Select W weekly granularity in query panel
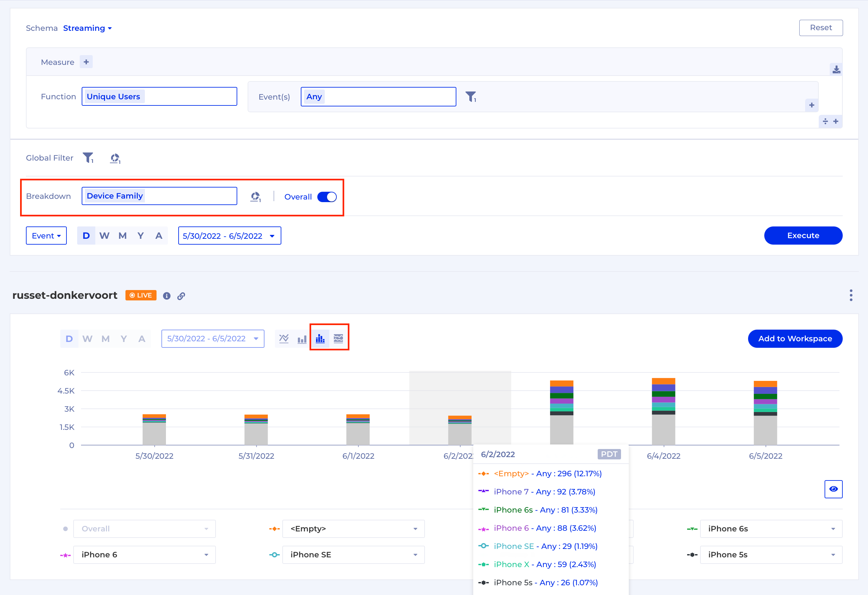Viewport: 868px width, 595px height. pos(104,236)
